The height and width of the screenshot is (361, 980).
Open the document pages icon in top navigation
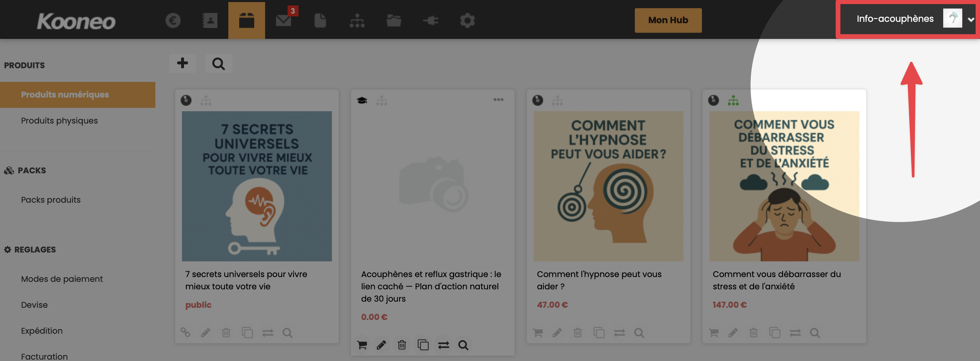(320, 20)
